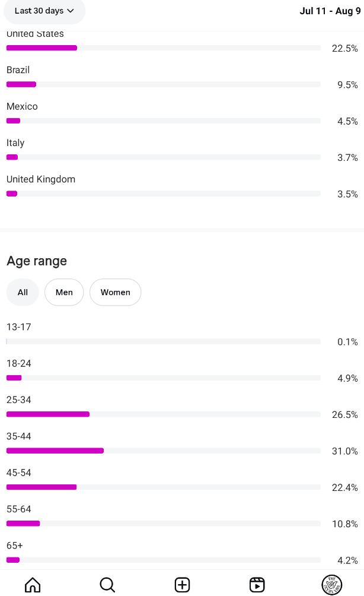The image size is (364, 596).
Task: Create a new post with plus icon
Action: (x=182, y=585)
